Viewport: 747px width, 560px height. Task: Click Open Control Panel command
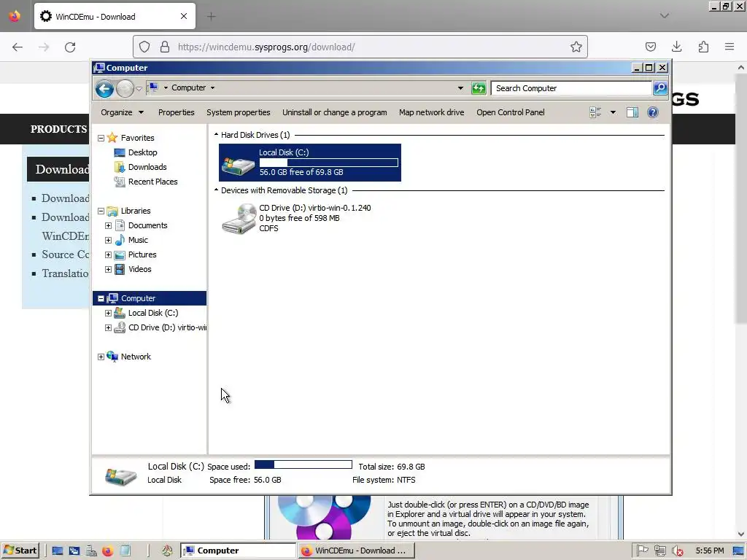511,112
